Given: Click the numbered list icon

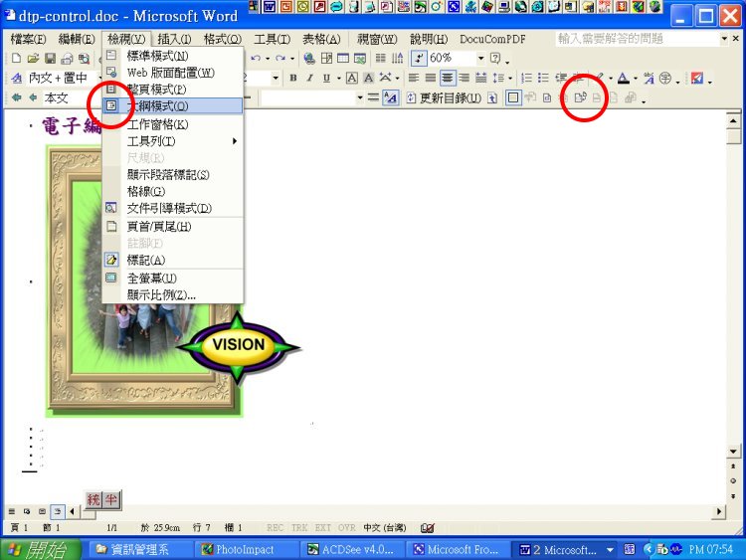Looking at the screenshot, I should pyautogui.click(x=526, y=78).
